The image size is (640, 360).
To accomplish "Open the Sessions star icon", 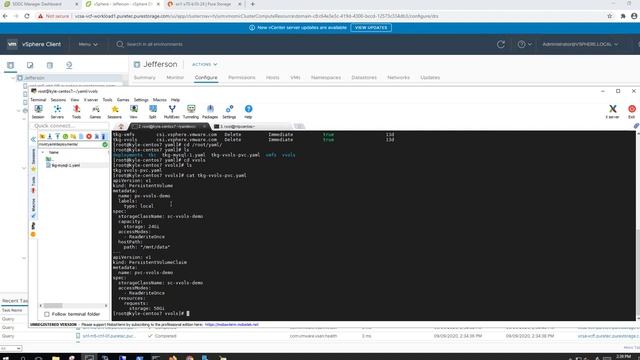I will point(115,111).
